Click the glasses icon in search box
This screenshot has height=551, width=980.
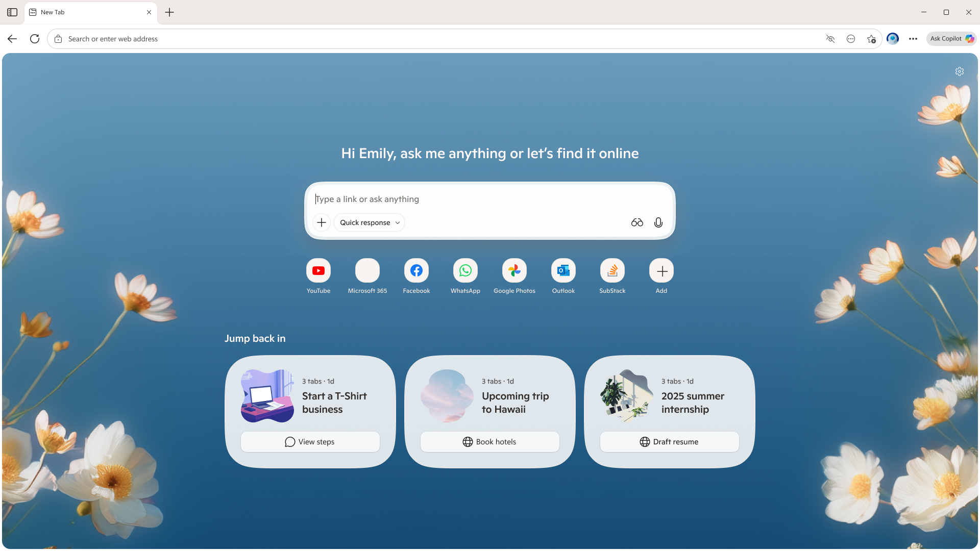(x=637, y=222)
